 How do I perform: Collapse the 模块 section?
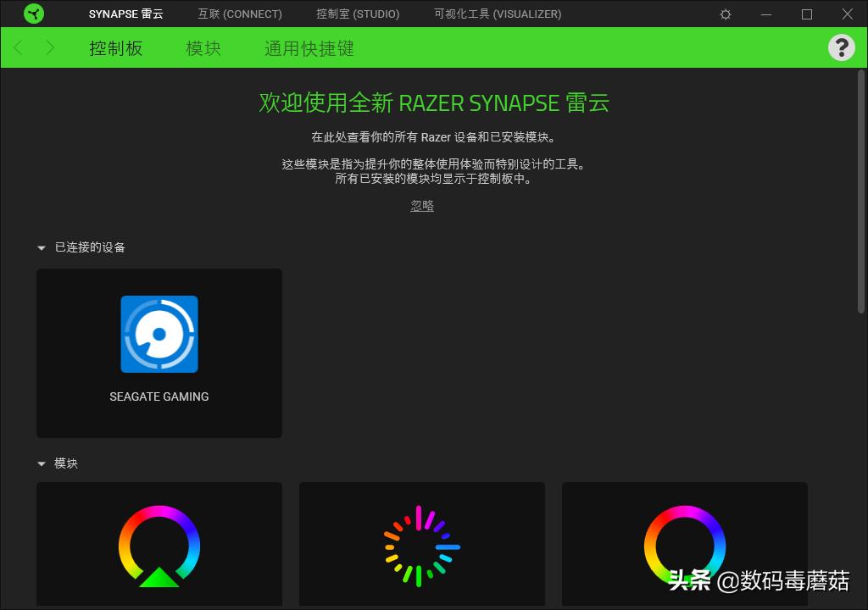coord(41,463)
